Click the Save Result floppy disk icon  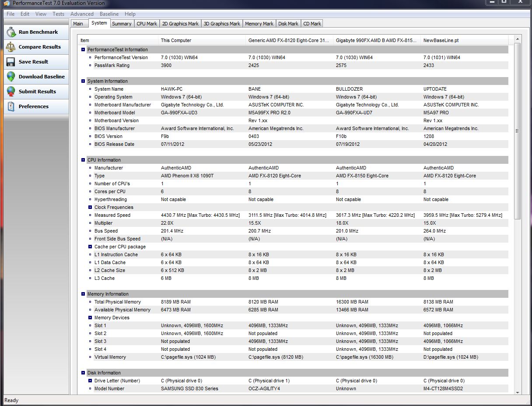(11, 62)
